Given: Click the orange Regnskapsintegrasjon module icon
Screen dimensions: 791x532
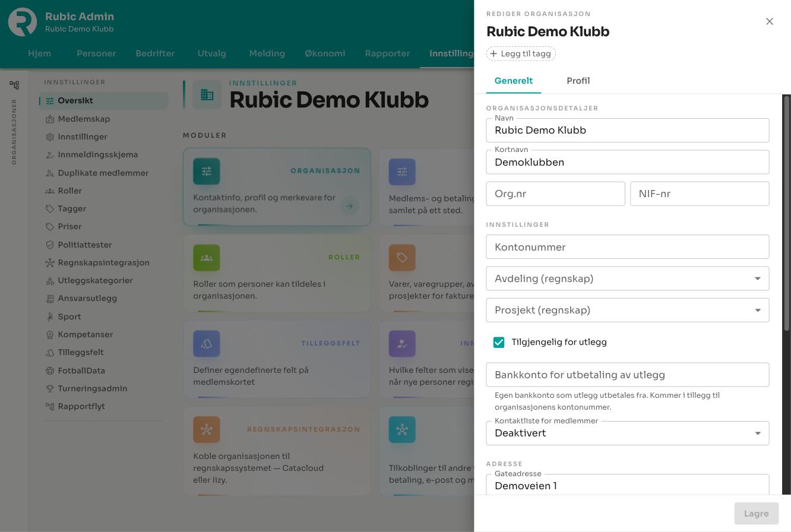Looking at the screenshot, I should click(207, 429).
